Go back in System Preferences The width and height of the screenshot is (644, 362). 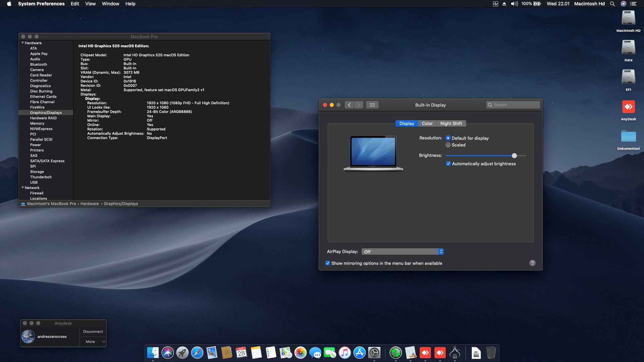pyautogui.click(x=349, y=105)
